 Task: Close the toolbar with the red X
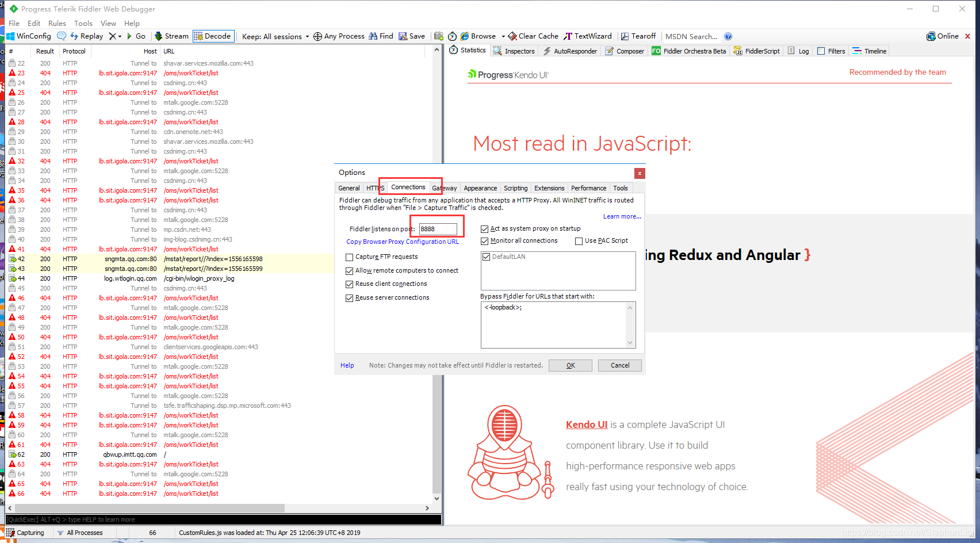[x=967, y=36]
